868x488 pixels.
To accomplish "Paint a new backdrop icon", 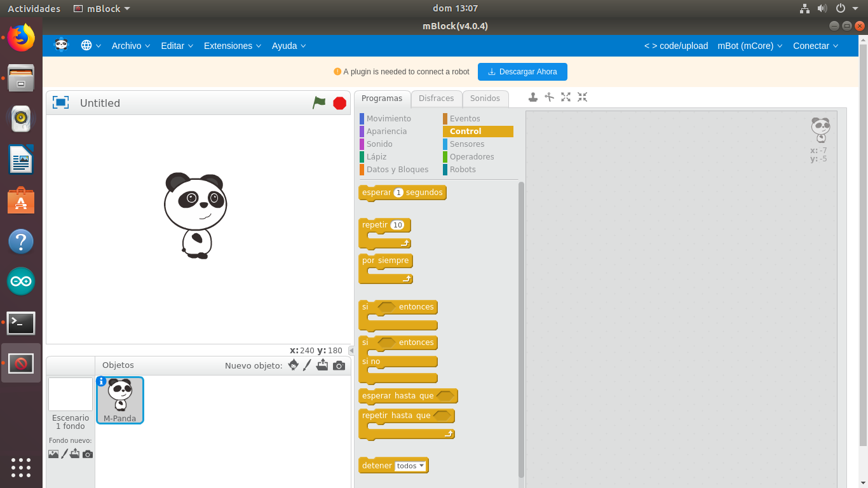I will coord(64,454).
